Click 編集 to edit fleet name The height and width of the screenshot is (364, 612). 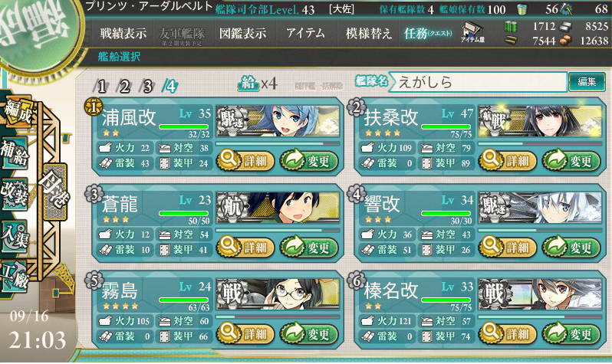(587, 81)
